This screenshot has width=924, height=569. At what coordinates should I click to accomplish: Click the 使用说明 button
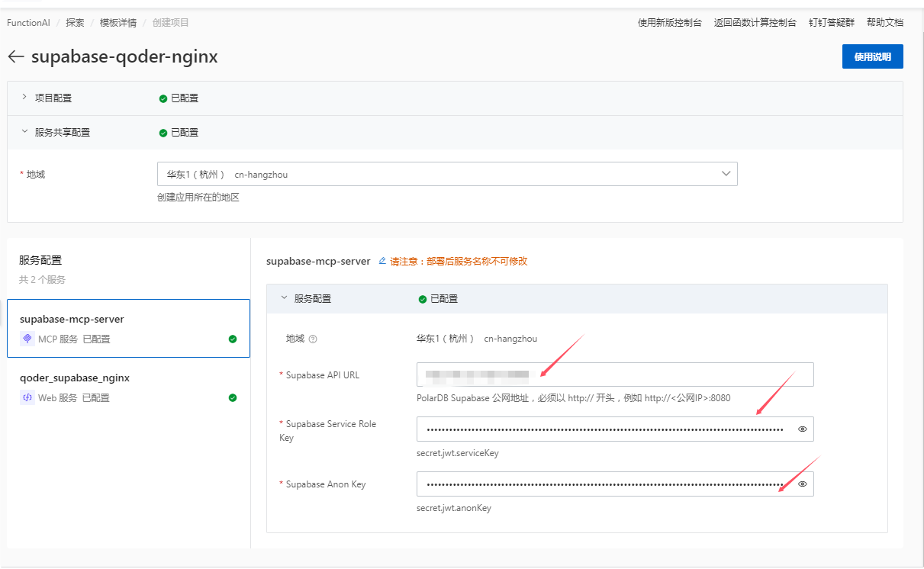(x=872, y=56)
